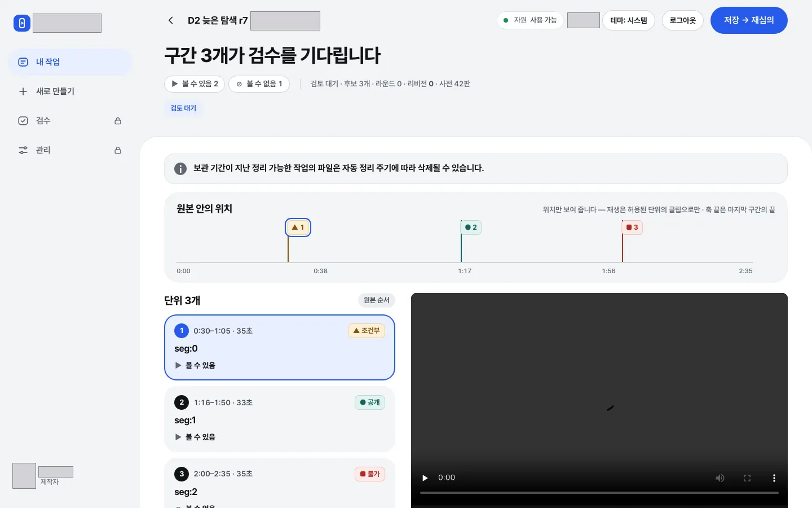Viewport: 812px width, 508px height.
Task: Mute the video player volume
Action: pyautogui.click(x=720, y=478)
